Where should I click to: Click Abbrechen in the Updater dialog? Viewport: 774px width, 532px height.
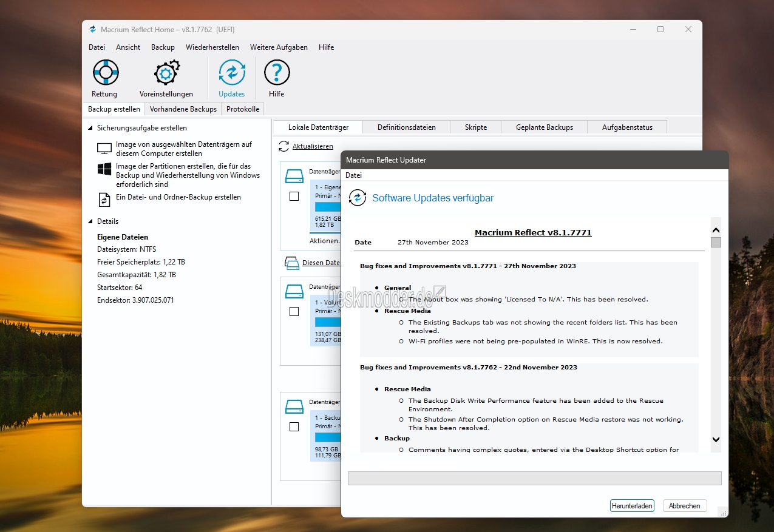tap(685, 505)
